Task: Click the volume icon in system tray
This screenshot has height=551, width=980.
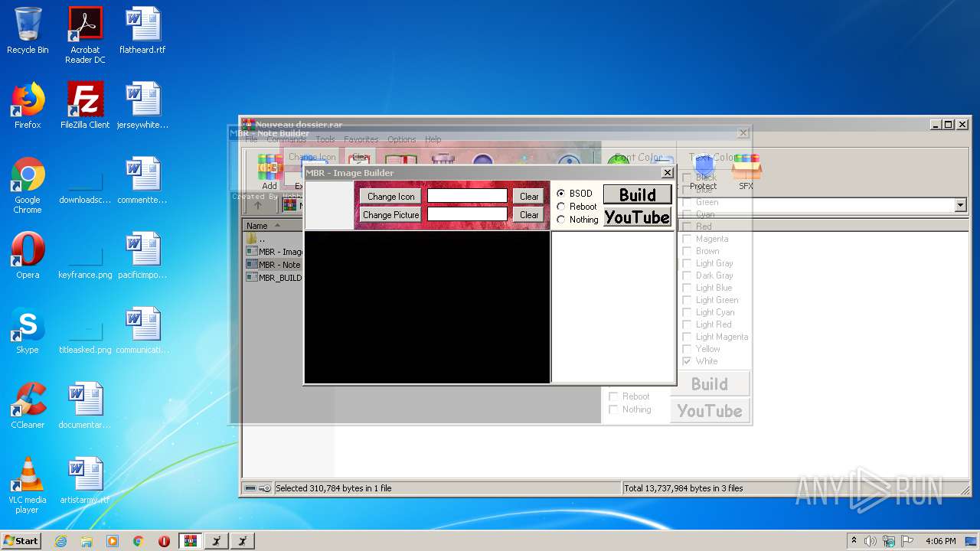Action: [x=870, y=541]
